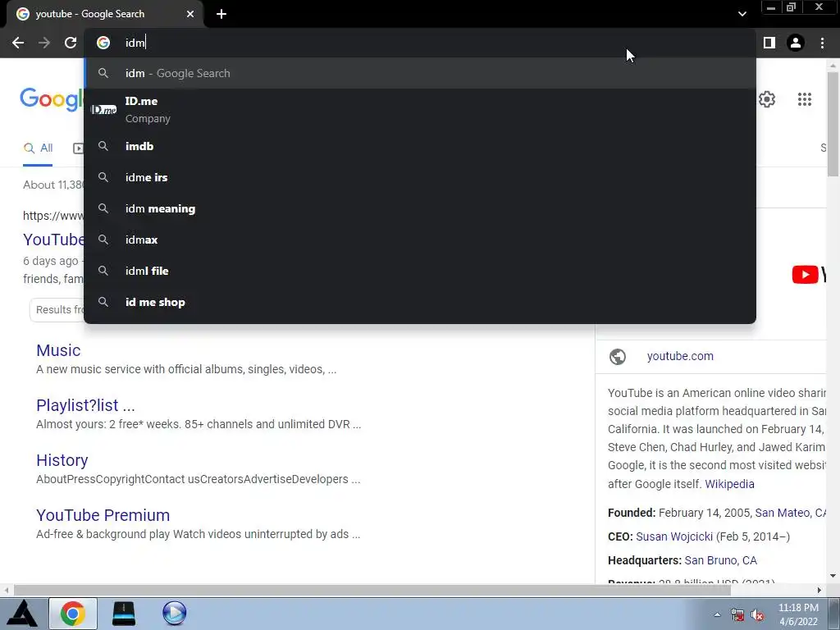Open the San Mateo, CA link
This screenshot has height=630, width=840.
[790, 514]
